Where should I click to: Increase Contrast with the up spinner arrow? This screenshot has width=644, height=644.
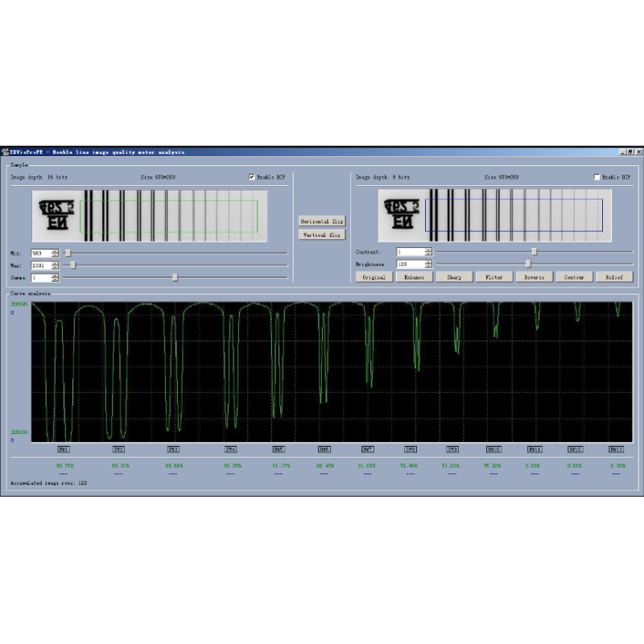pyautogui.click(x=428, y=250)
